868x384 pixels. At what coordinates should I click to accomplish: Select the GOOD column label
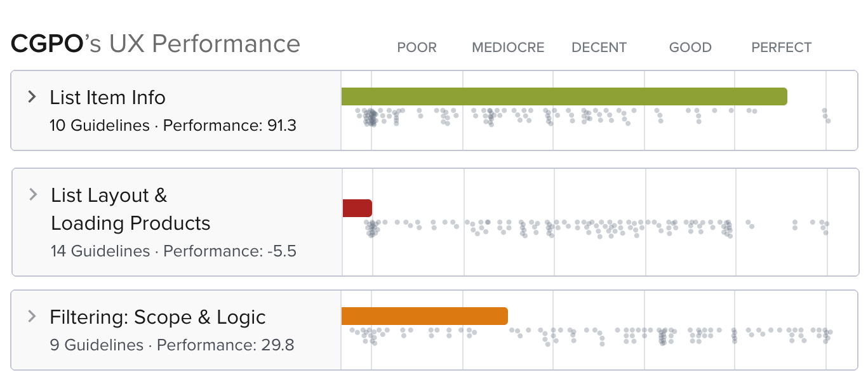(x=690, y=48)
